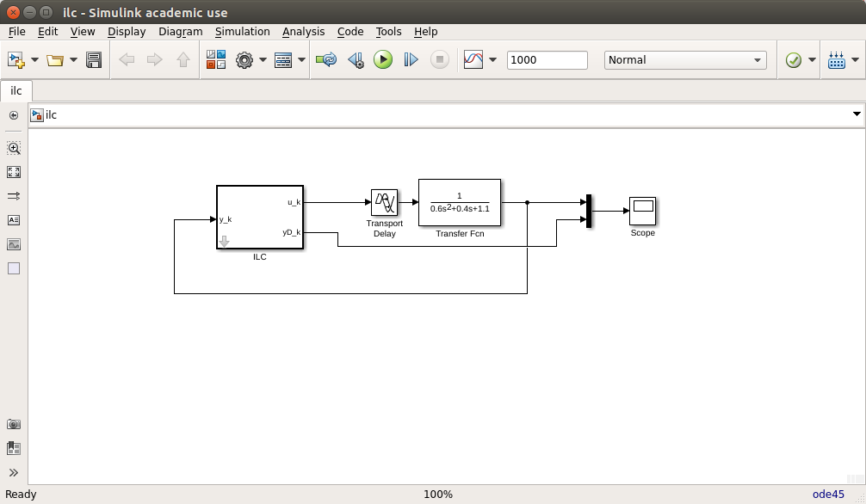Select the ilc model tab
Viewport: 866px width, 504px height.
coord(16,90)
